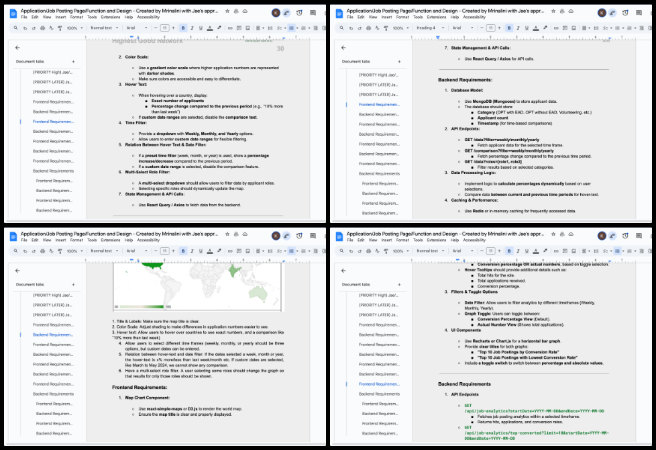Open the Accessibility menu in the Filters & Toggle window
The width and height of the screenshot is (656, 450).
click(x=474, y=240)
